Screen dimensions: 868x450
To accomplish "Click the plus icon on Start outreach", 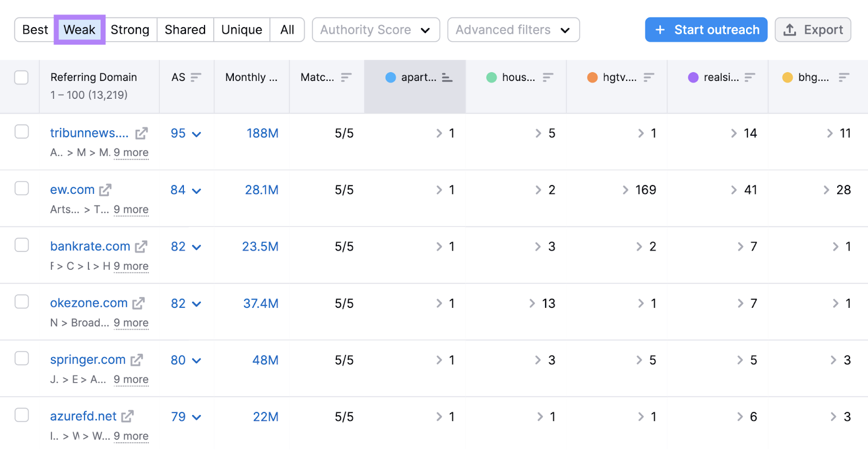I will [x=660, y=30].
